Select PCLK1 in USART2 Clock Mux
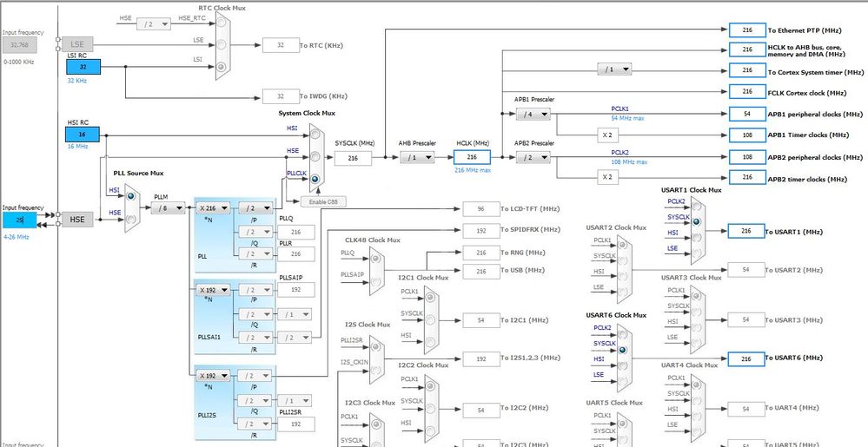The image size is (868, 447). (623, 246)
